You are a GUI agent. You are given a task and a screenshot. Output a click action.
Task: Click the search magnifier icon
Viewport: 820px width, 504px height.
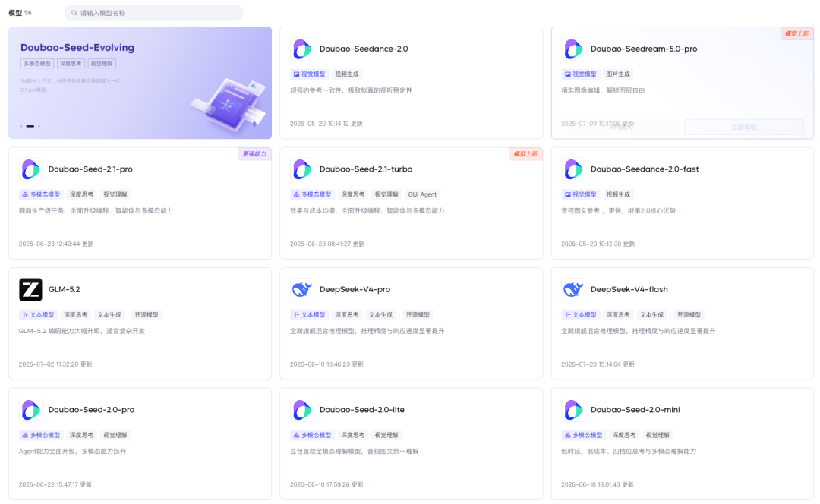pyautogui.click(x=74, y=13)
